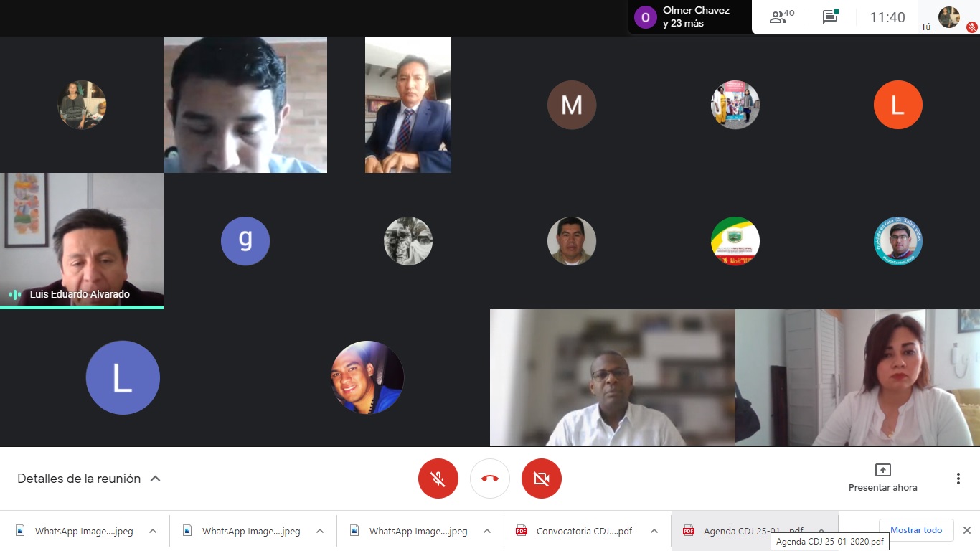The width and height of the screenshot is (980, 551).
Task: Open the chat messages icon
Action: [x=830, y=17]
